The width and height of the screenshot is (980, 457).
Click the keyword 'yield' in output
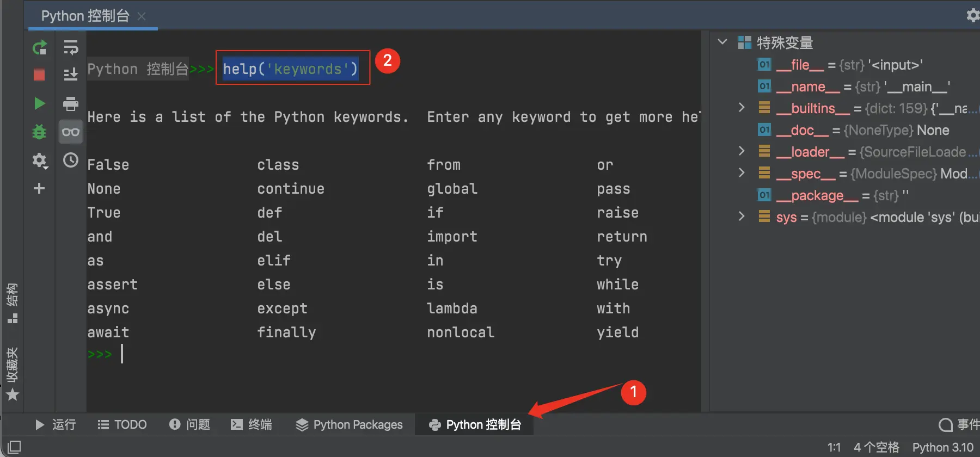coord(618,332)
